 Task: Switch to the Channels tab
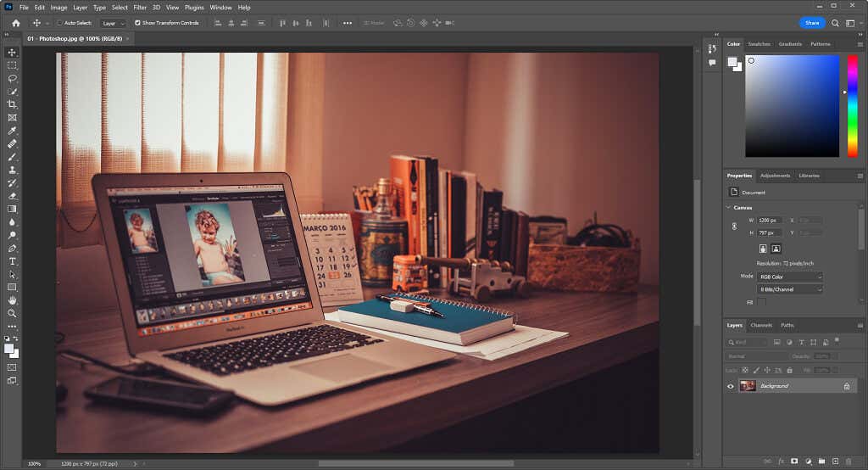(x=761, y=325)
